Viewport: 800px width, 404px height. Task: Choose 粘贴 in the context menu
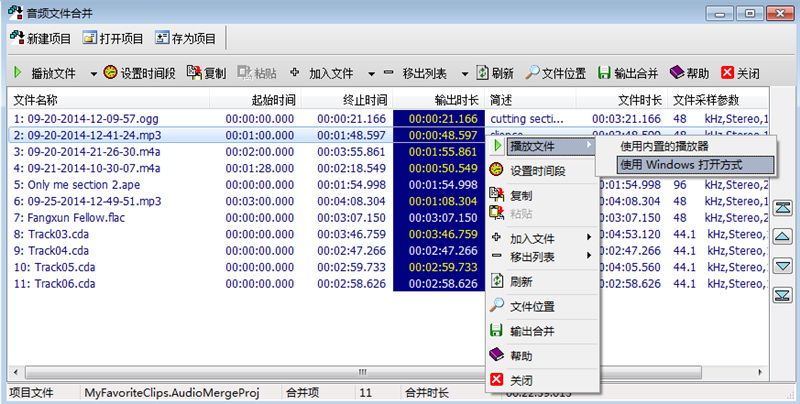542,214
